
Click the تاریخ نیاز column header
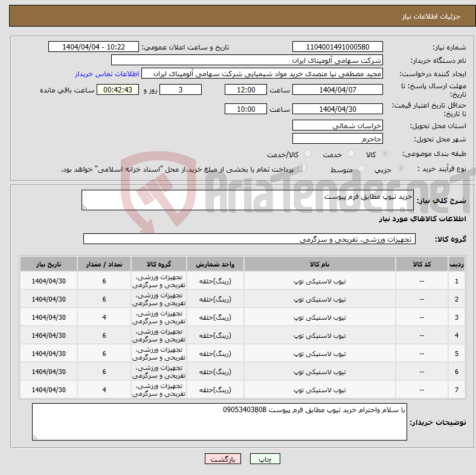(x=48, y=264)
